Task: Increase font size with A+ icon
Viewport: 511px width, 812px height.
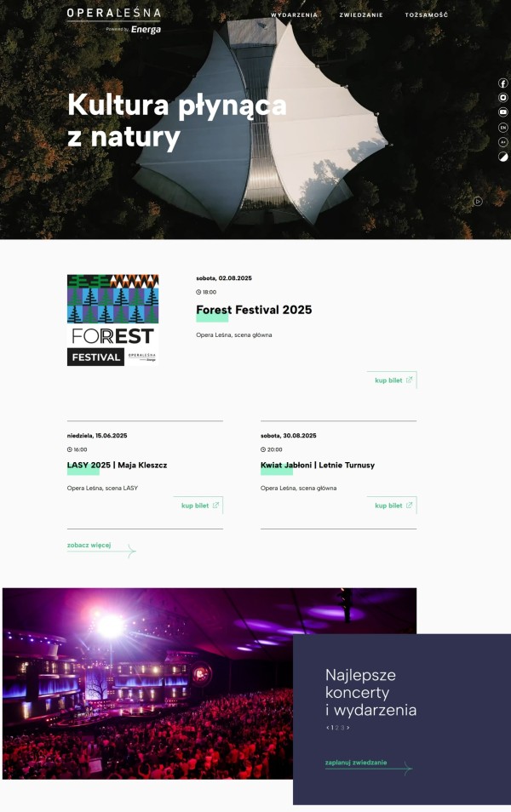Action: [502, 142]
